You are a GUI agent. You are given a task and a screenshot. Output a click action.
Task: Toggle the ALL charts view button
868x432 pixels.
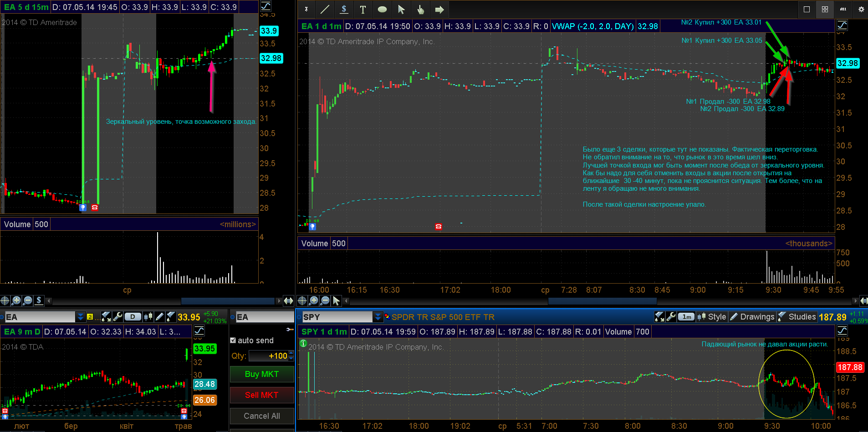pos(843,9)
